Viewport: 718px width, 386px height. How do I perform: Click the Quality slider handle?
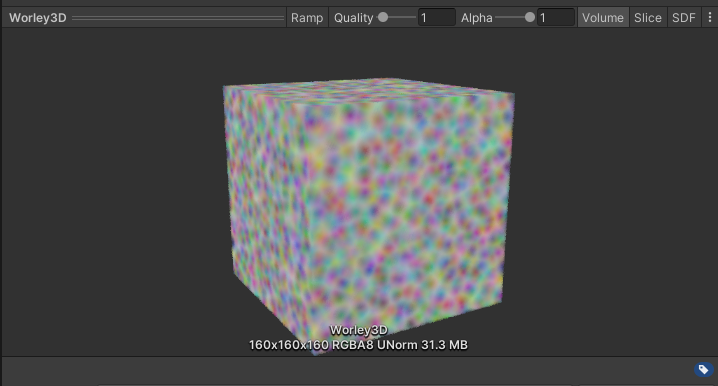383,17
